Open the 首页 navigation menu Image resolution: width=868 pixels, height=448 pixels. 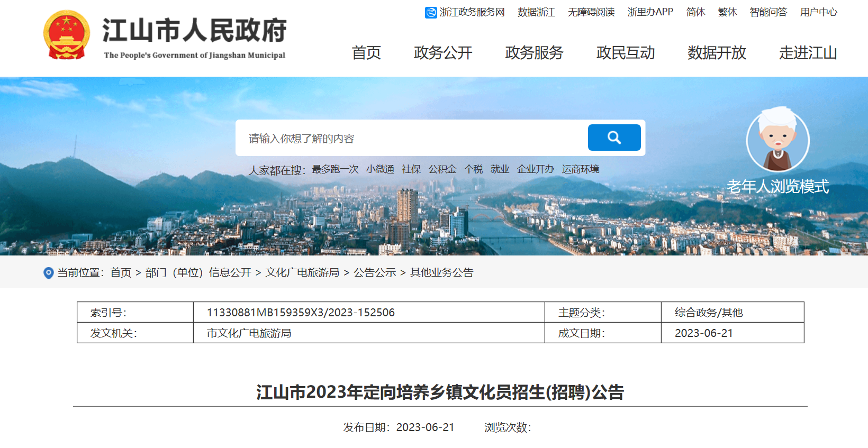tap(366, 53)
